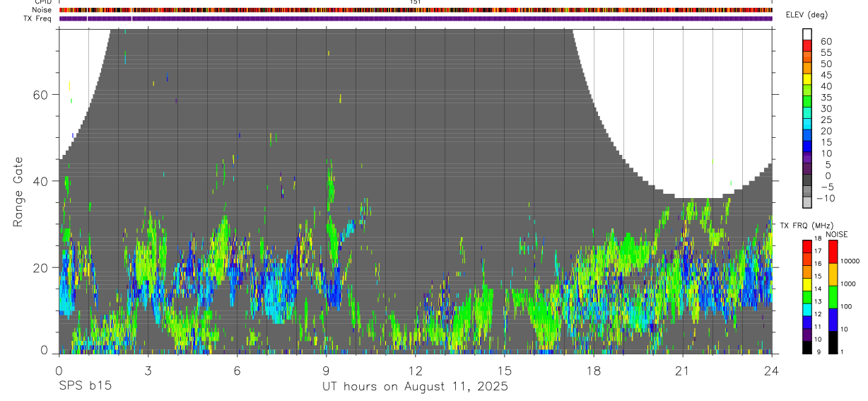Click the multicolored Noise strip above plot
The image size is (868, 401).
(x=416, y=10)
